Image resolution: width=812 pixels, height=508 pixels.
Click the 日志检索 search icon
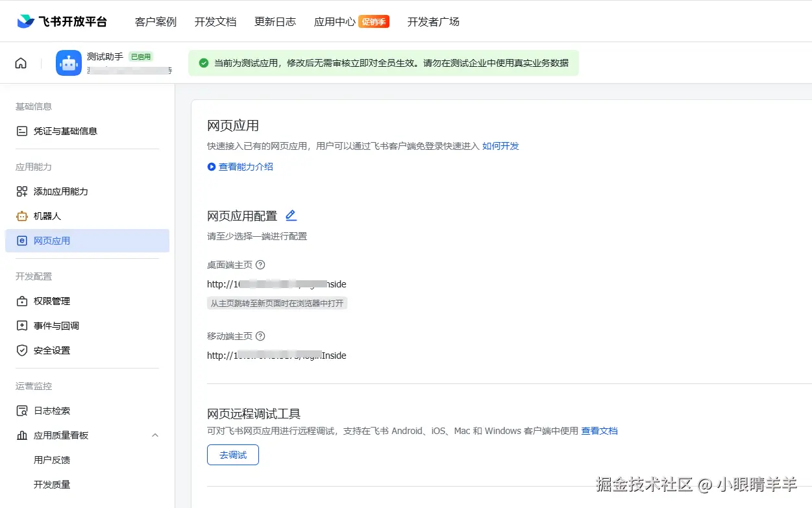22,411
